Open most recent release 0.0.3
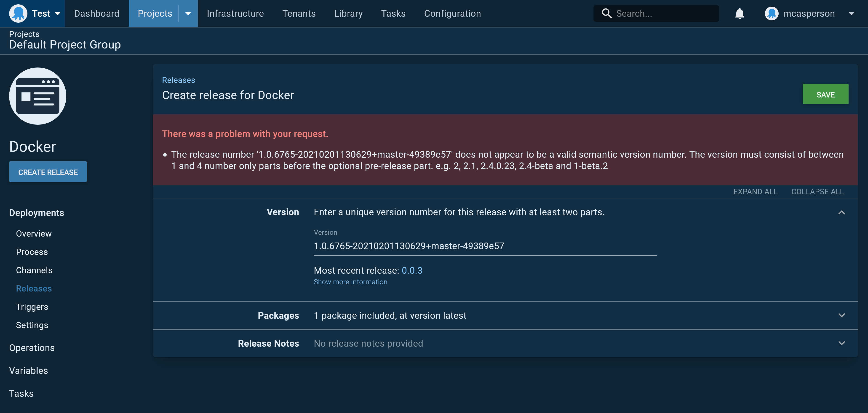The height and width of the screenshot is (413, 868). [412, 270]
